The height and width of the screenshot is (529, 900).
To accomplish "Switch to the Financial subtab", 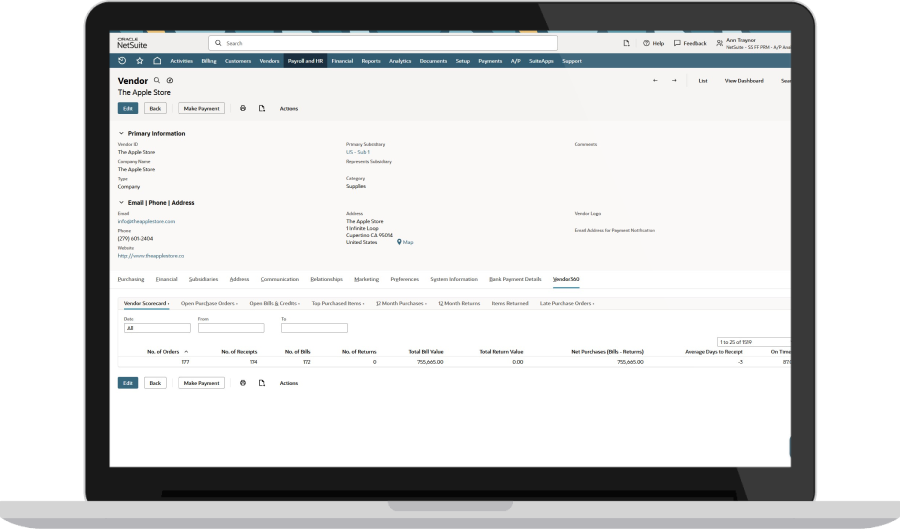I will tap(166, 279).
